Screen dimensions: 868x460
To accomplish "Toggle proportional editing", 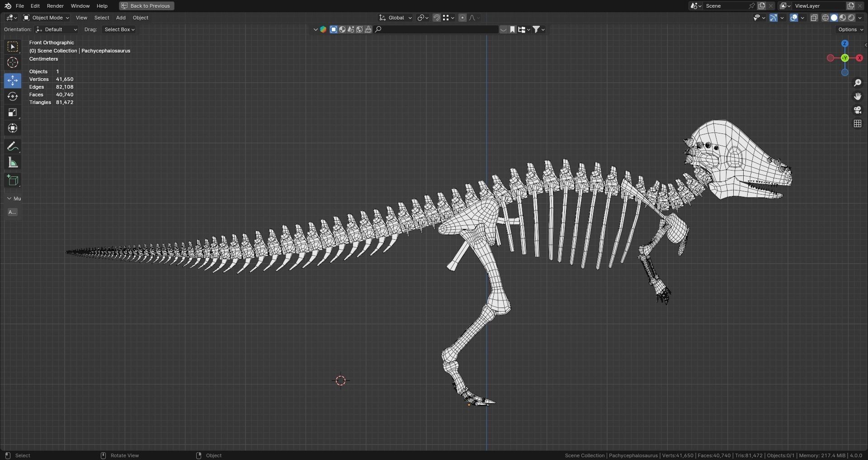I will point(462,18).
